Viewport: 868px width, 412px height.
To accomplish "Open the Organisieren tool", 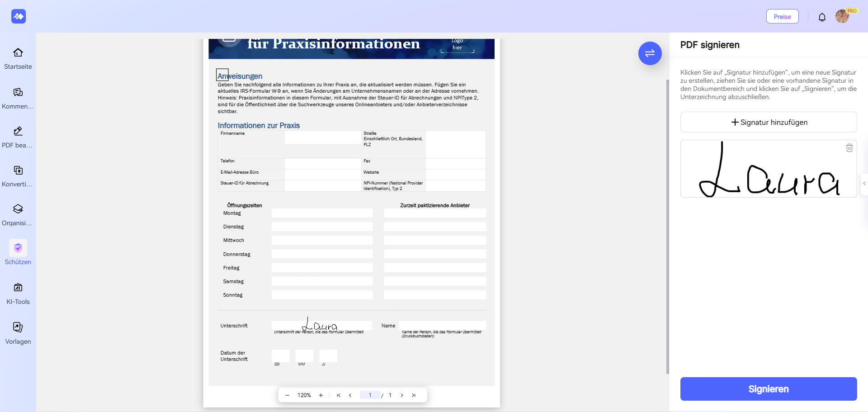I will [18, 215].
